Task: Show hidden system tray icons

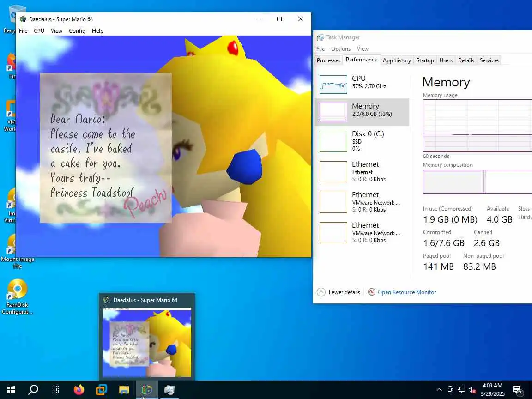Action: coord(439,390)
